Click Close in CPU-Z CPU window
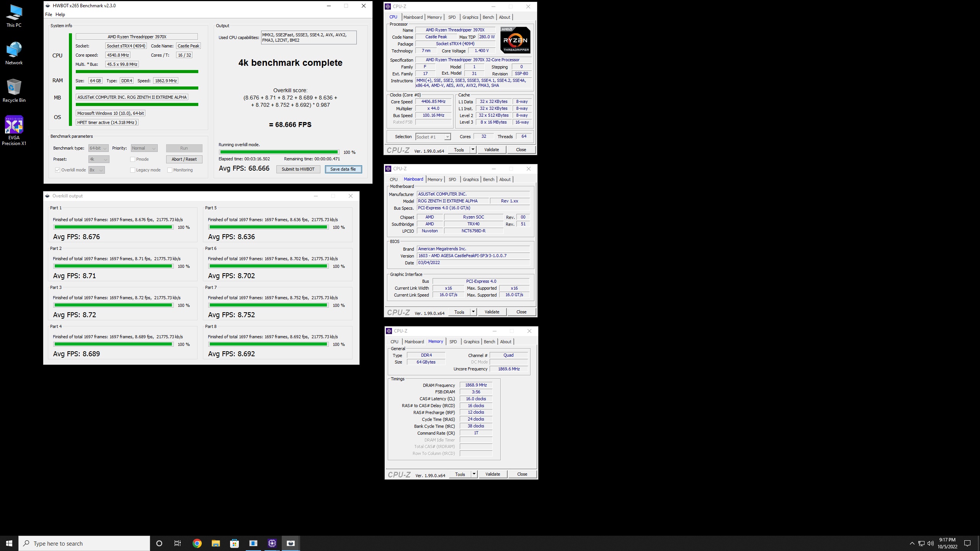Viewport: 980px width, 551px height. point(521,150)
